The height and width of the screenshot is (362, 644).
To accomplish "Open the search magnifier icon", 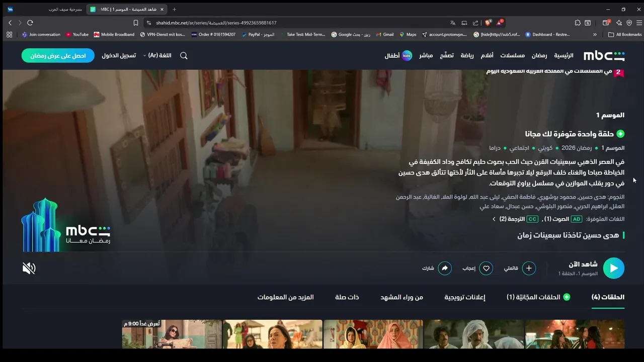I will pyautogui.click(x=184, y=55).
